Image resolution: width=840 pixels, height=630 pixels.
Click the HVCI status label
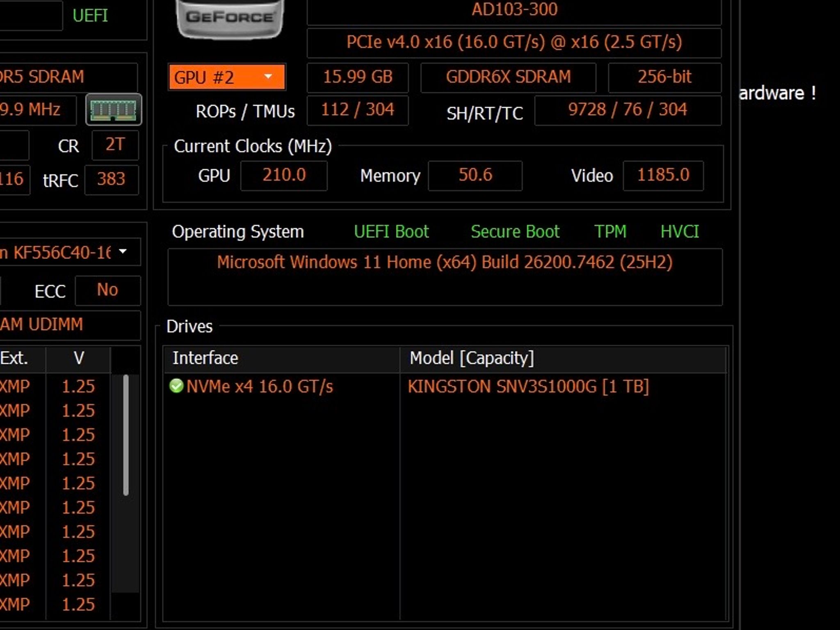coord(680,232)
